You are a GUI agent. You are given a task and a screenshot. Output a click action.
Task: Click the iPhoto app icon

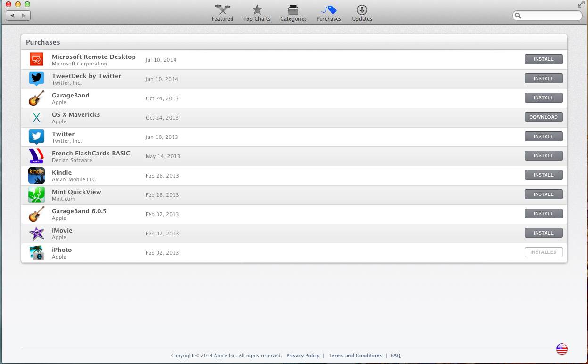36,252
